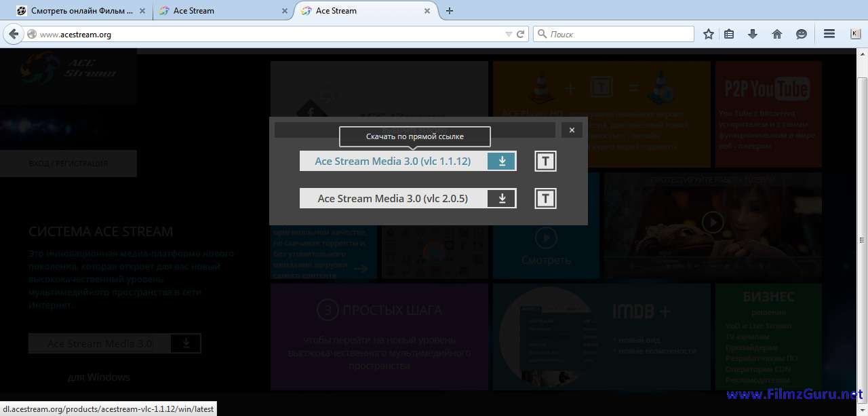The height and width of the screenshot is (416, 868).
Task: Click the download arrow for vlc 2.0.5
Action: coord(502,198)
